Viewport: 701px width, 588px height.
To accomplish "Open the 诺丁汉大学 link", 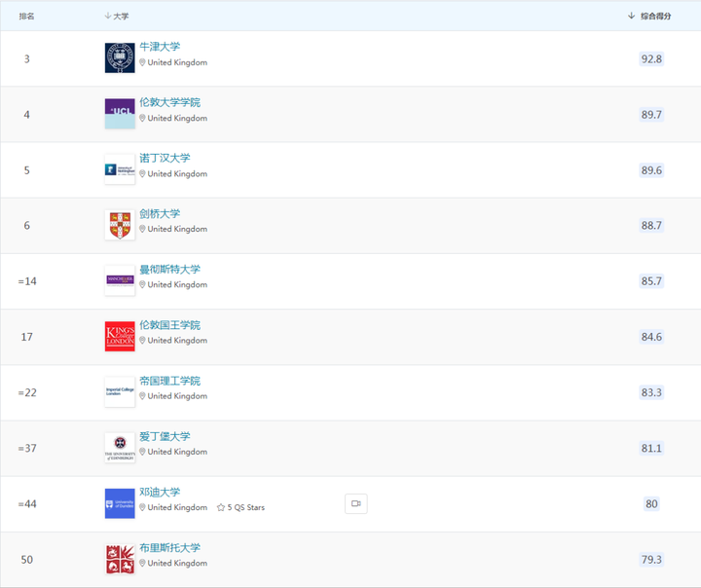I will tap(165, 158).
